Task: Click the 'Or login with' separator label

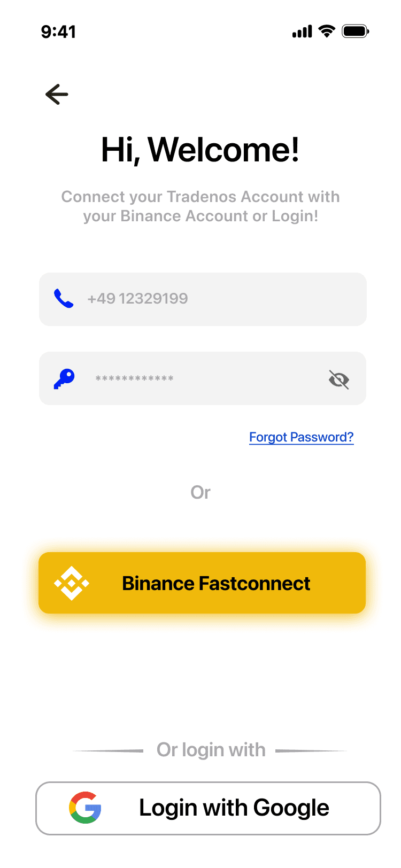Action: click(x=211, y=750)
